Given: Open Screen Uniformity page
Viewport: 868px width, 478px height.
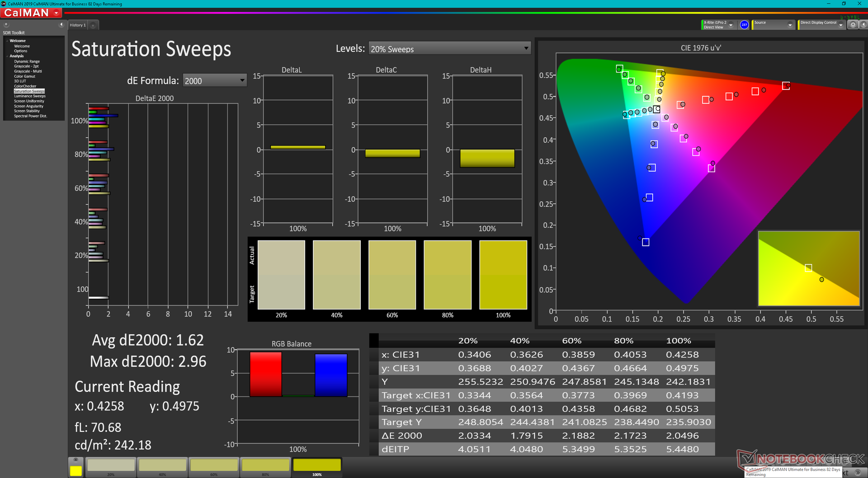Looking at the screenshot, I should 29,101.
